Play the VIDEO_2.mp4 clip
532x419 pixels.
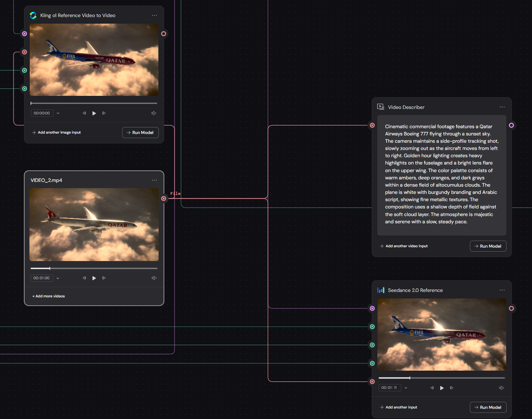point(94,278)
